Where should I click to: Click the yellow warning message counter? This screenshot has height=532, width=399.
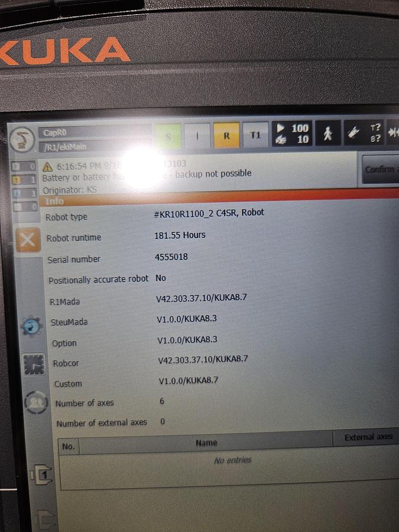pos(24,180)
